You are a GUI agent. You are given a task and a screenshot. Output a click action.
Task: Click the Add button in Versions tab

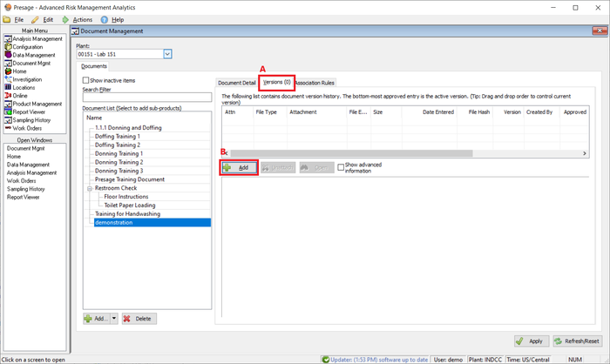[239, 167]
